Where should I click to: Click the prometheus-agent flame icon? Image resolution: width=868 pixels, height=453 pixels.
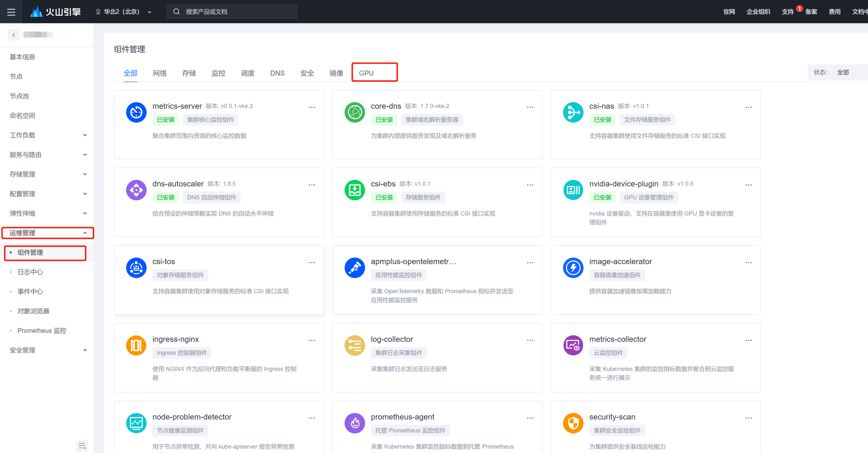pyautogui.click(x=355, y=423)
